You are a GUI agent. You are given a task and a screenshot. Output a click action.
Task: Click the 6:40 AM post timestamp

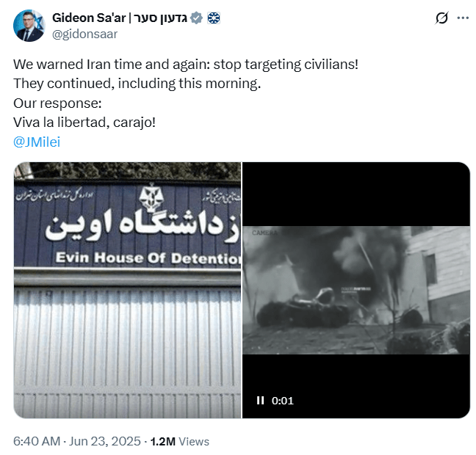coord(37,441)
